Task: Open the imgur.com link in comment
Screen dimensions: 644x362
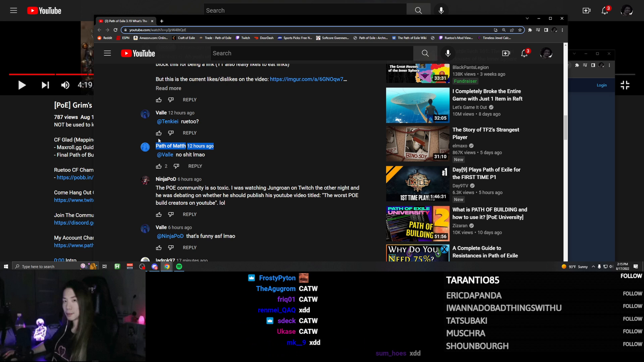Action: [x=308, y=79]
